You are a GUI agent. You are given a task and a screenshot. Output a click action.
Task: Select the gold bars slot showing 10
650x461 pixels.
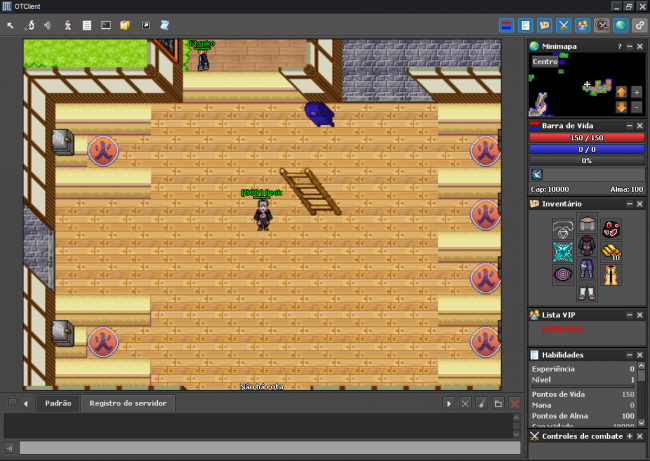click(x=611, y=252)
